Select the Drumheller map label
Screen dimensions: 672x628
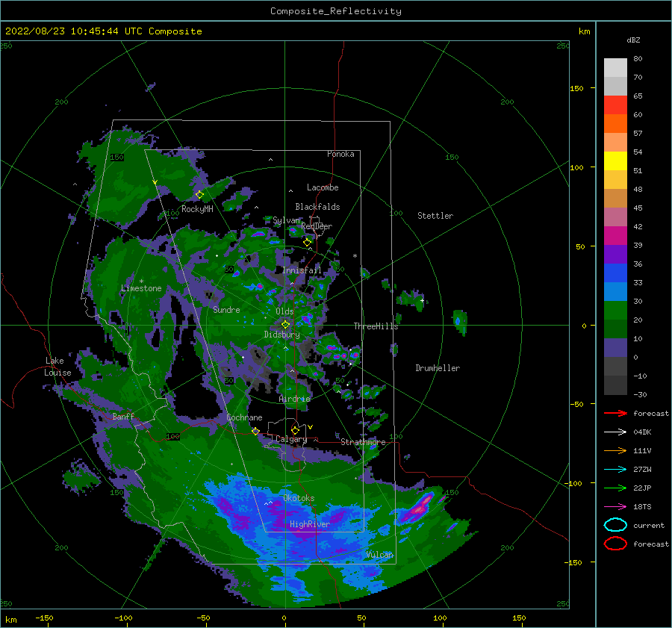[x=438, y=368]
